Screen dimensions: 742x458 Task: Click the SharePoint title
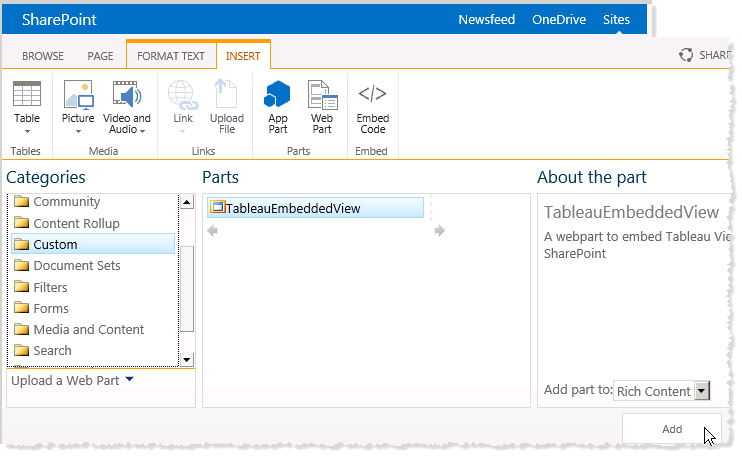(x=59, y=19)
